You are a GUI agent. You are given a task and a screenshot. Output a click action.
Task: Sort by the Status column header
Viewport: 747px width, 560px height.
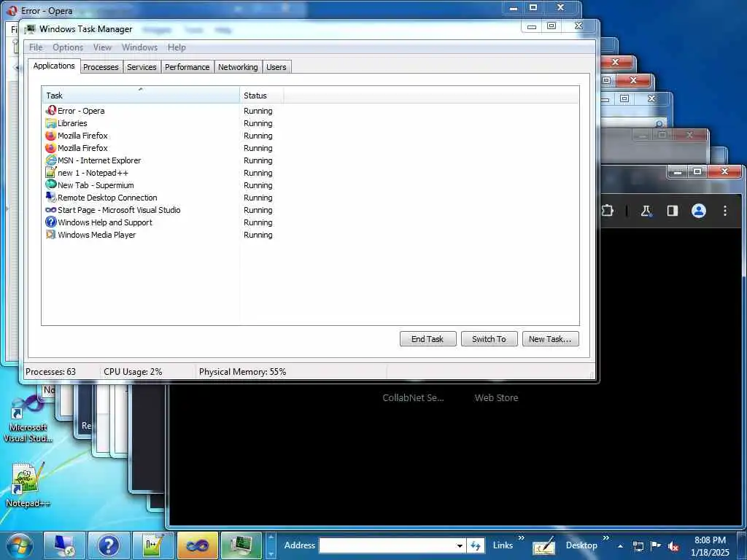click(x=262, y=96)
